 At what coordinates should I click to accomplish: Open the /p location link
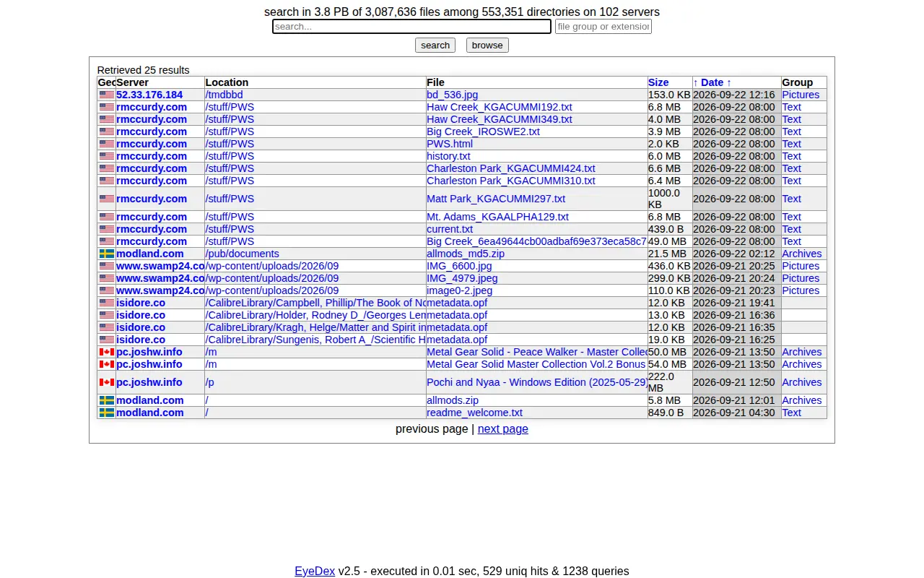(209, 382)
